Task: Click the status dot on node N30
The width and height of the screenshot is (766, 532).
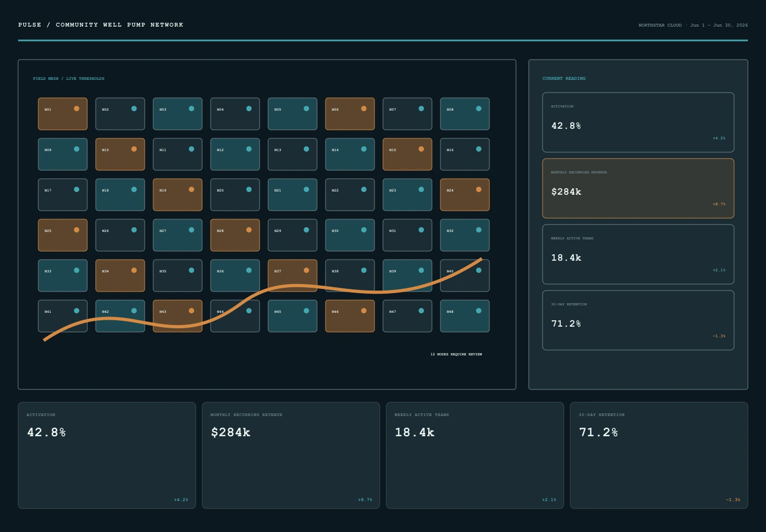Action: [x=364, y=230]
